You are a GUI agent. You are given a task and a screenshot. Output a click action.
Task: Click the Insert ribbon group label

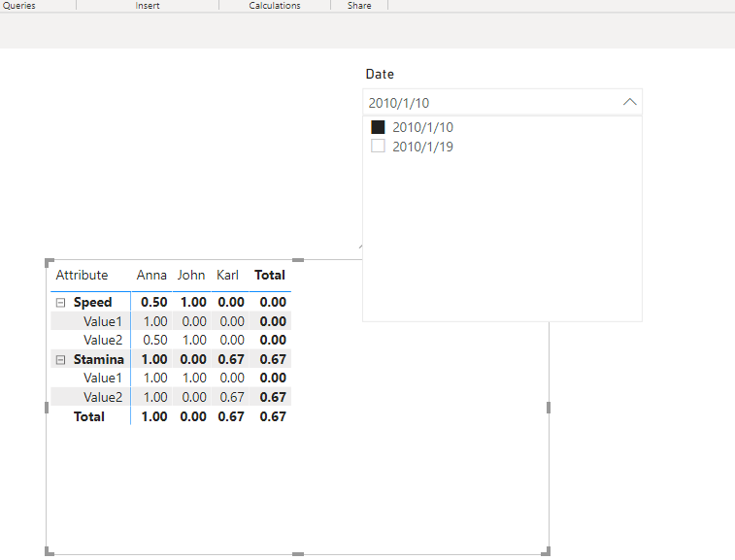[148, 5]
